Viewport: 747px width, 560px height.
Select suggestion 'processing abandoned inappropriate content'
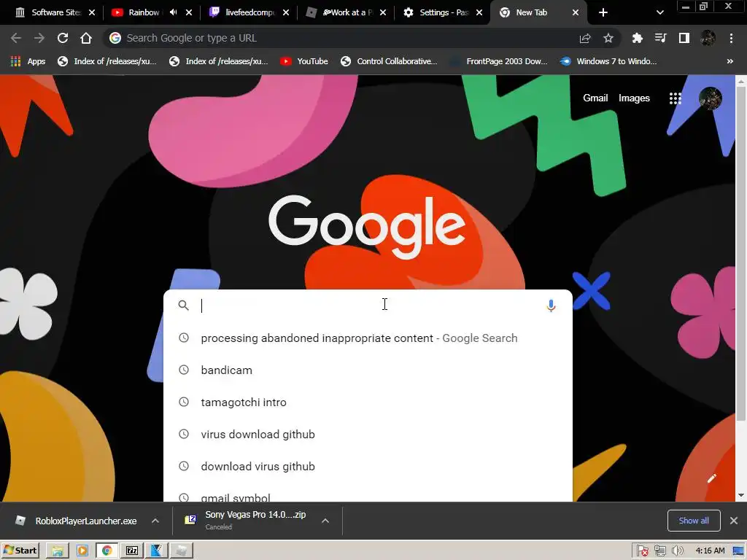[x=368, y=338]
